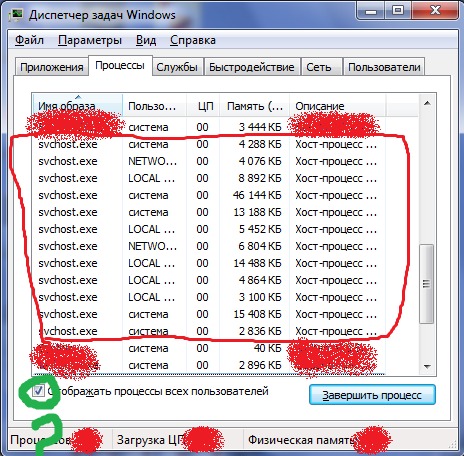This screenshot has width=464, height=456.
Task: Sort by Пользователь column header
Action: pos(154,106)
